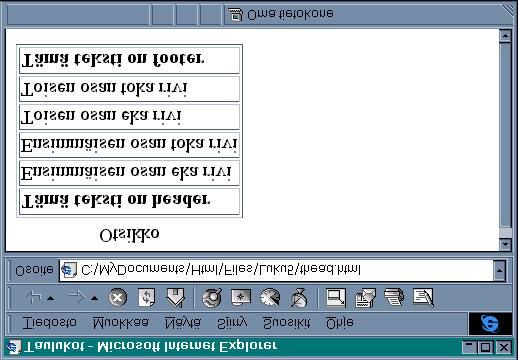Click the Edit page icon
The image size is (518, 360).
pyautogui.click(x=423, y=297)
